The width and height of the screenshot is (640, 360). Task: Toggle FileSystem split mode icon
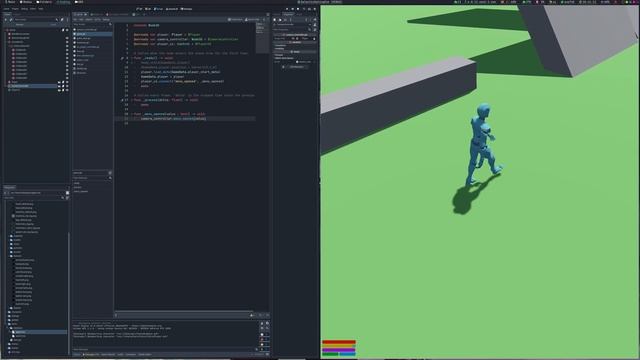67,193
